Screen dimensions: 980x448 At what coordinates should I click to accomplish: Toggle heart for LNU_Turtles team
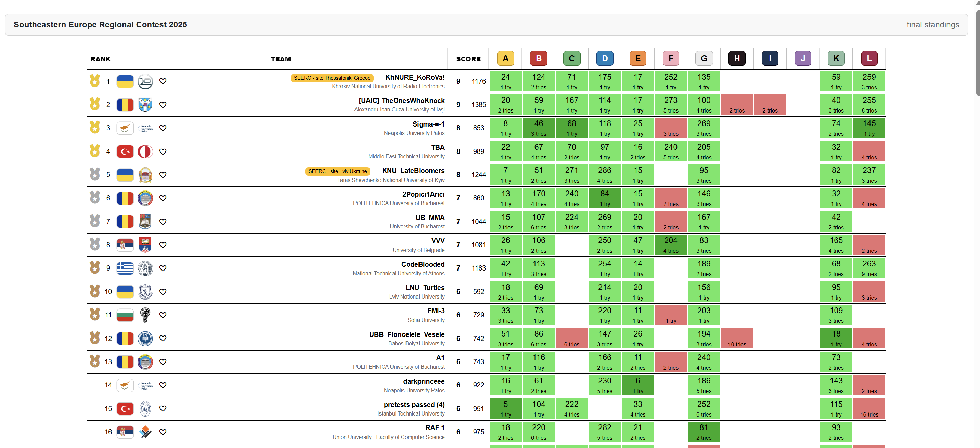[x=163, y=292]
